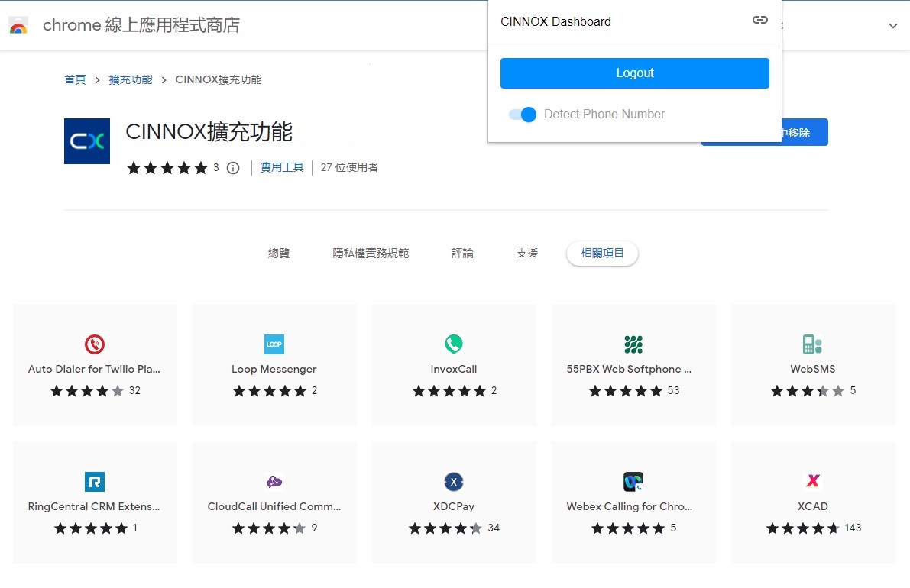Click the Loop Messenger icon

pos(274,344)
